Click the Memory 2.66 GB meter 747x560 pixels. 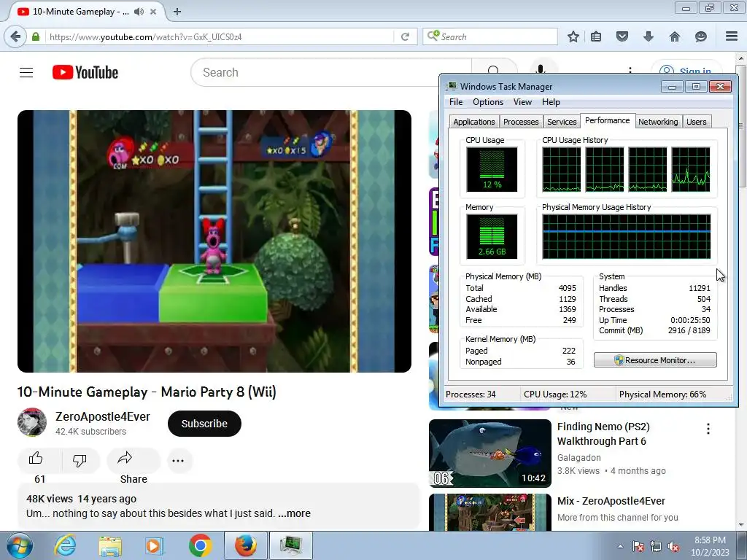click(x=492, y=236)
